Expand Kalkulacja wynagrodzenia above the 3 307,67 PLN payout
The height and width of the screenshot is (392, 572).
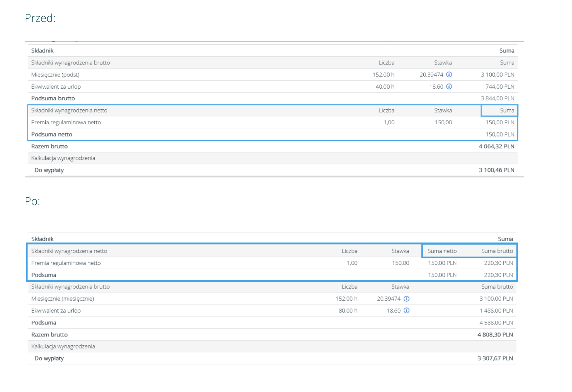coord(63,346)
